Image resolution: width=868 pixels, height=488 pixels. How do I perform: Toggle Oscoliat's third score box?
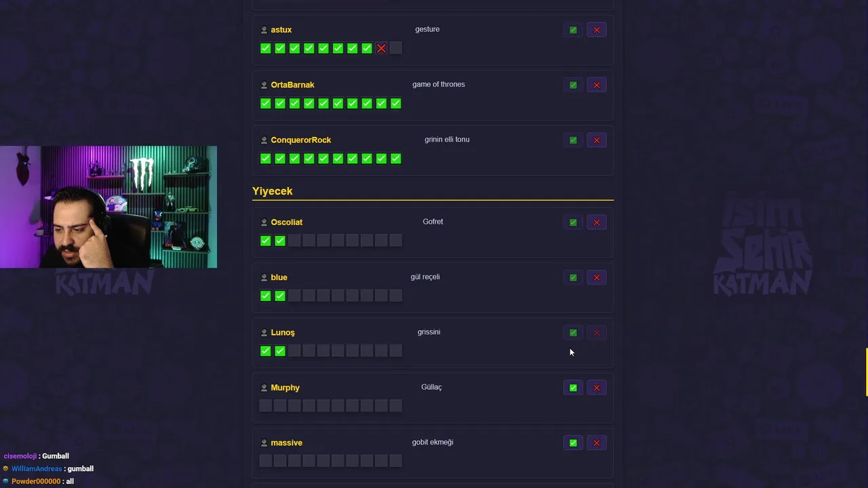294,241
